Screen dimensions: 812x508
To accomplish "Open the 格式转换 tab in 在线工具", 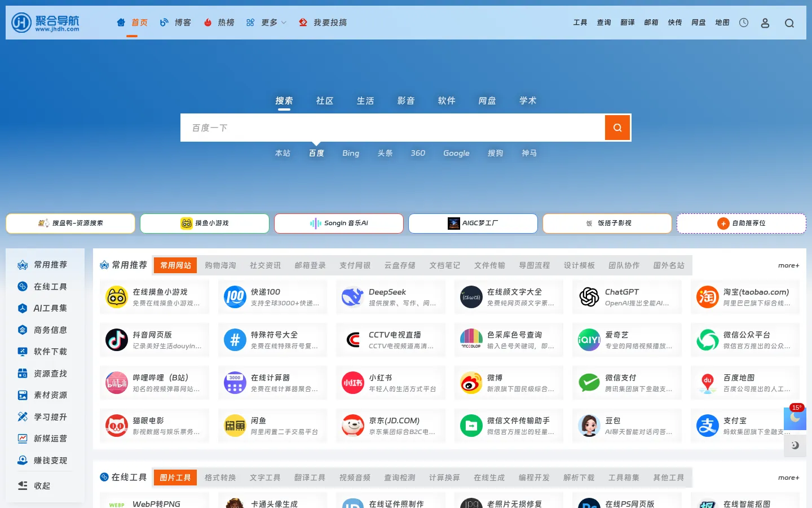I will point(220,478).
